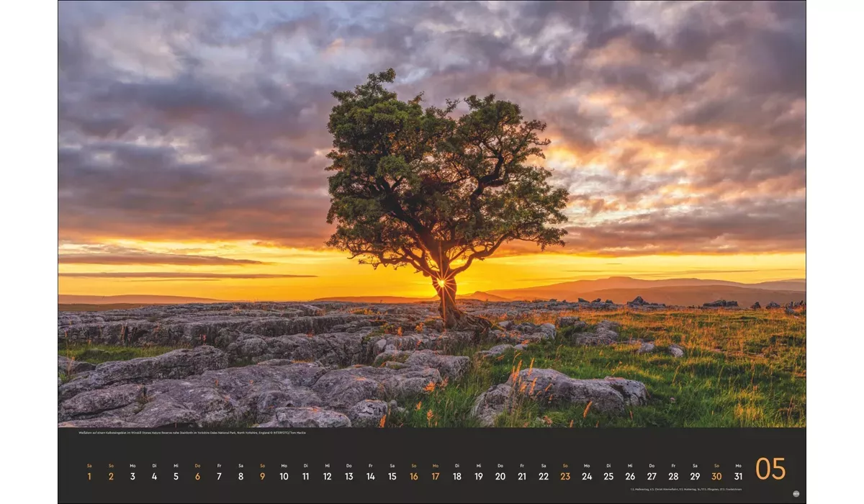Select date 12 in the calendar strip
864x504 pixels.
[327, 476]
